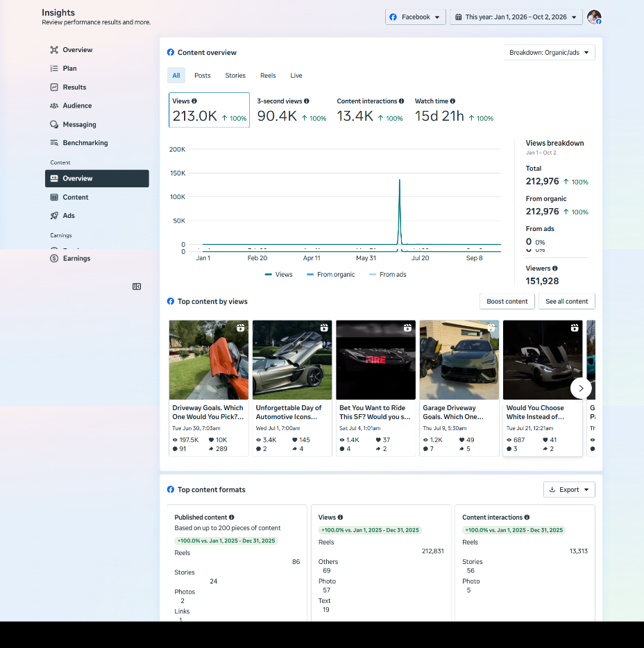The image size is (644, 648).
Task: Select the Views 213.0K metric card
Action: pyautogui.click(x=209, y=110)
